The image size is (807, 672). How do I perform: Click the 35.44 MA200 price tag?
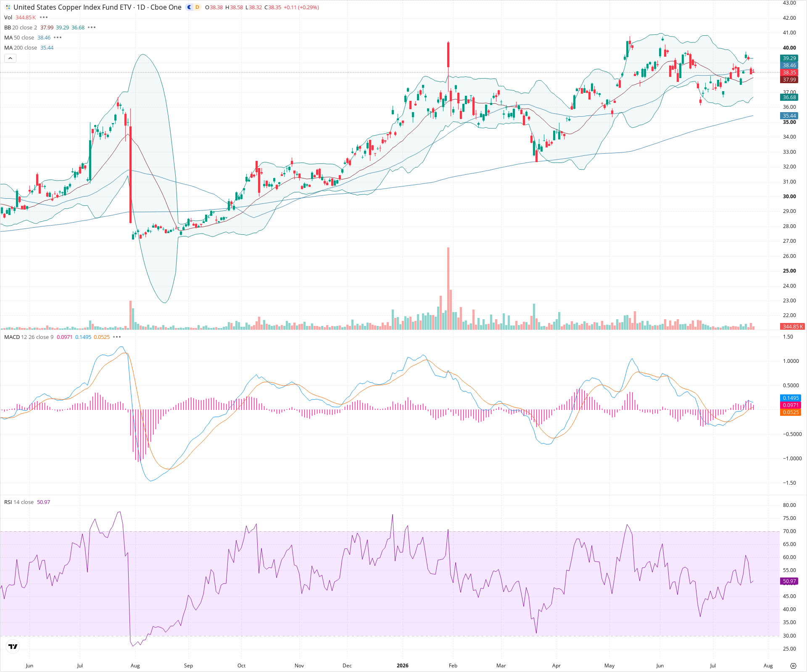tap(789, 116)
